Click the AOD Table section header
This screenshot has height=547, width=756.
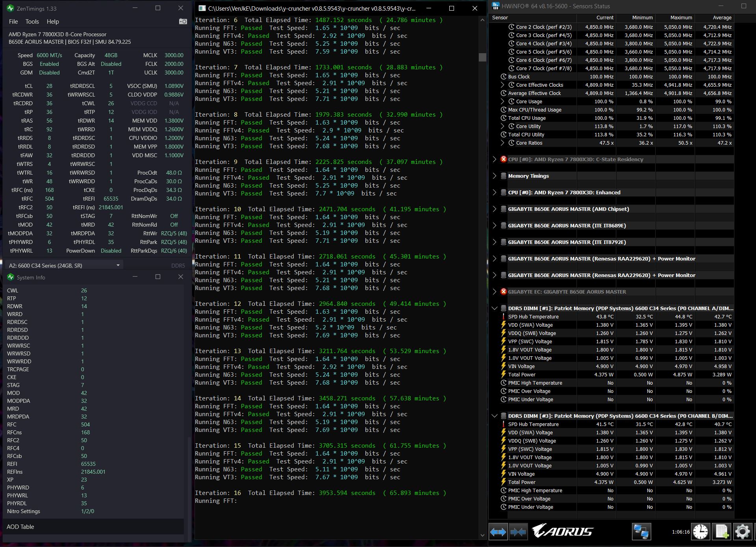[20, 527]
